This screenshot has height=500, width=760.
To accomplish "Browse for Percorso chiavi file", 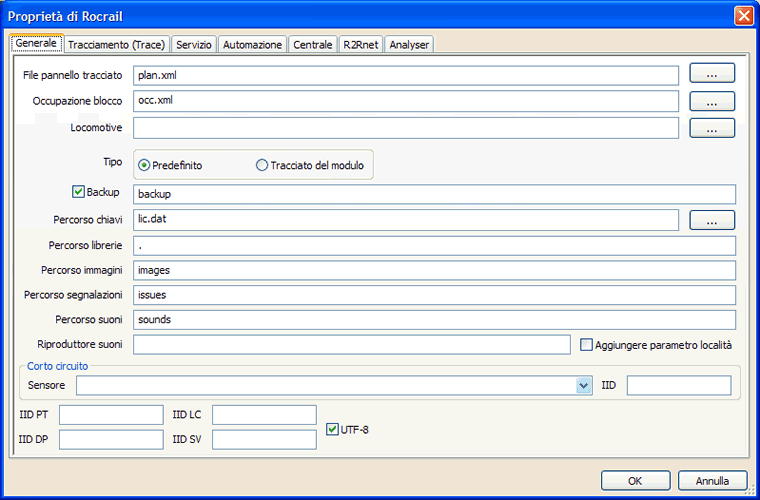I will [x=711, y=220].
